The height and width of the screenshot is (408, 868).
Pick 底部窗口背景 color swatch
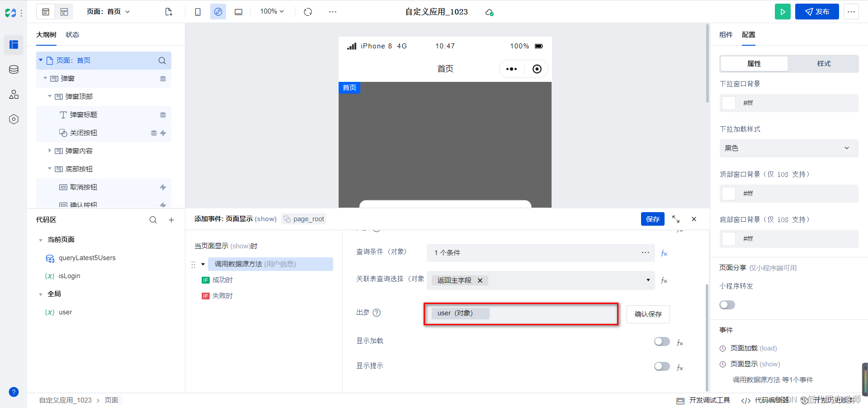728,239
